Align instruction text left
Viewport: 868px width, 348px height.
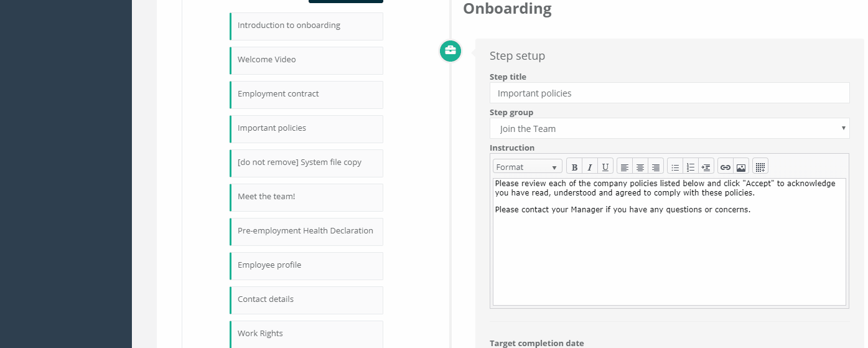pos(625,167)
